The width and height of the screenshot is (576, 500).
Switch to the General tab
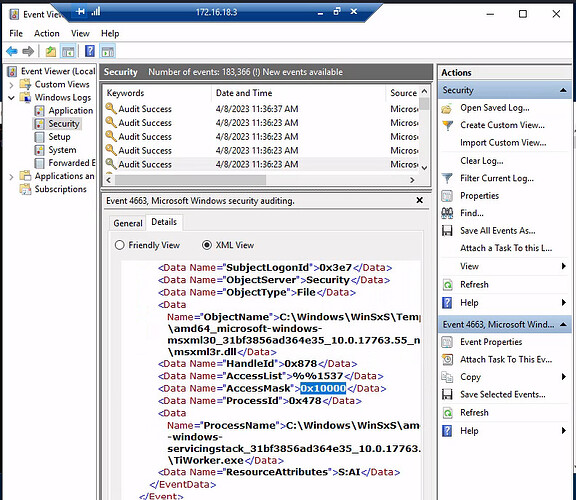pyautogui.click(x=128, y=223)
